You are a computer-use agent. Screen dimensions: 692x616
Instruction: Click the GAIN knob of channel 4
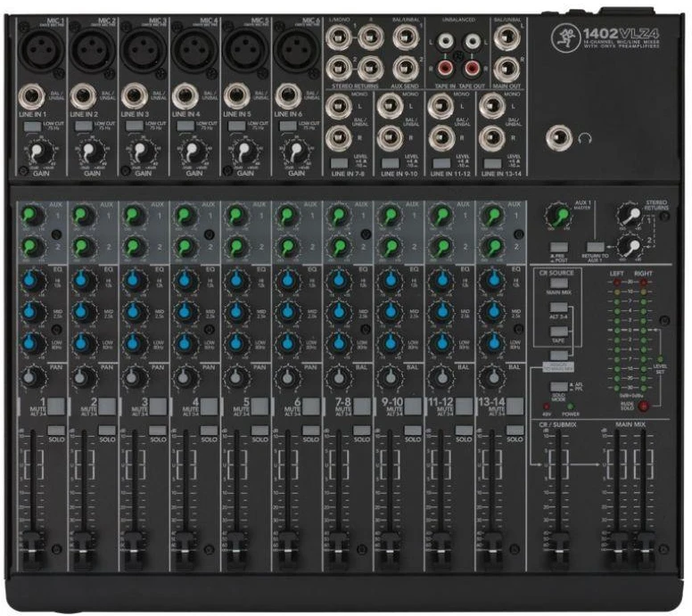click(194, 152)
